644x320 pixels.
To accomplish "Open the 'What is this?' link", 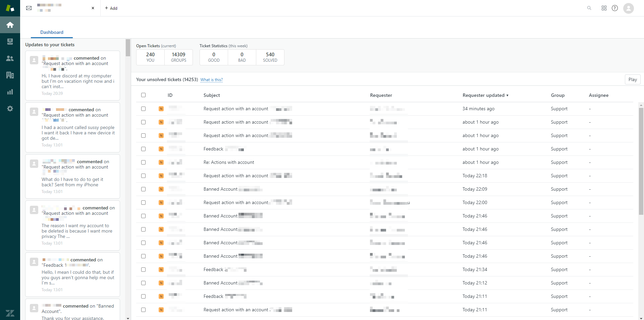I will [211, 80].
